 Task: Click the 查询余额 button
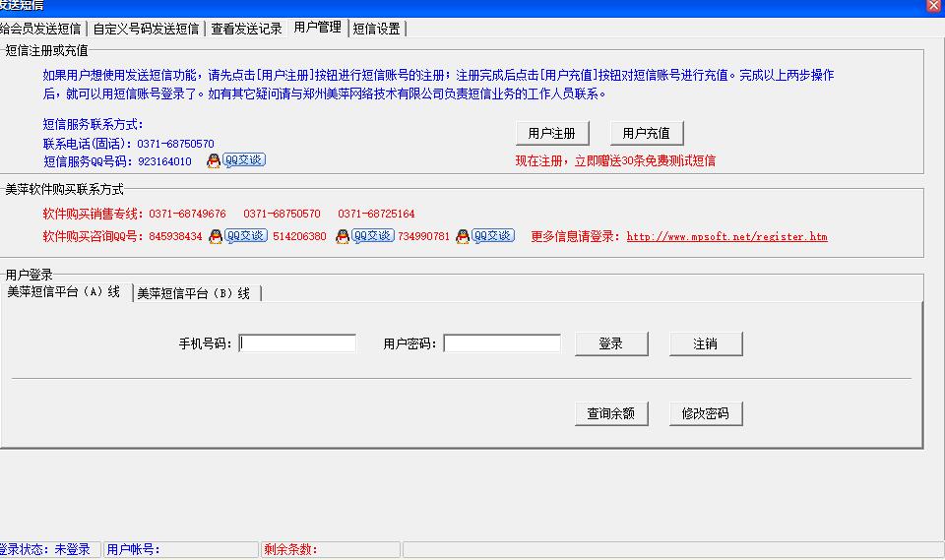click(611, 413)
